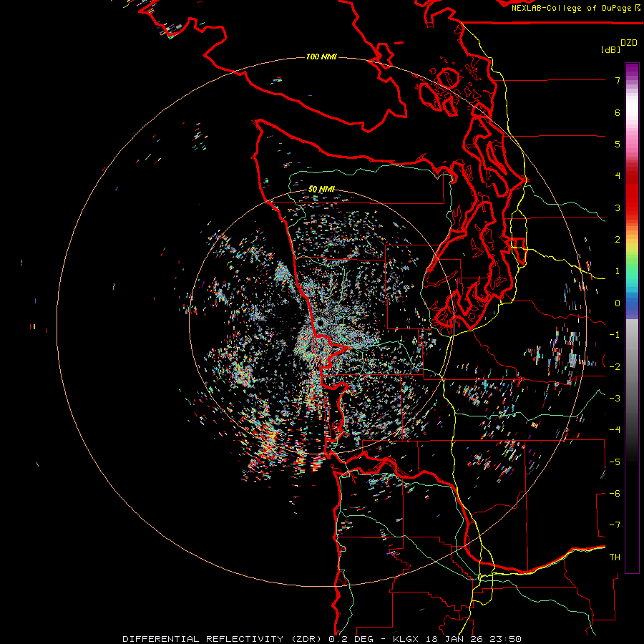The width and height of the screenshot is (644, 644).
Task: Click the 5 value on the dB scale
Action: (618, 144)
